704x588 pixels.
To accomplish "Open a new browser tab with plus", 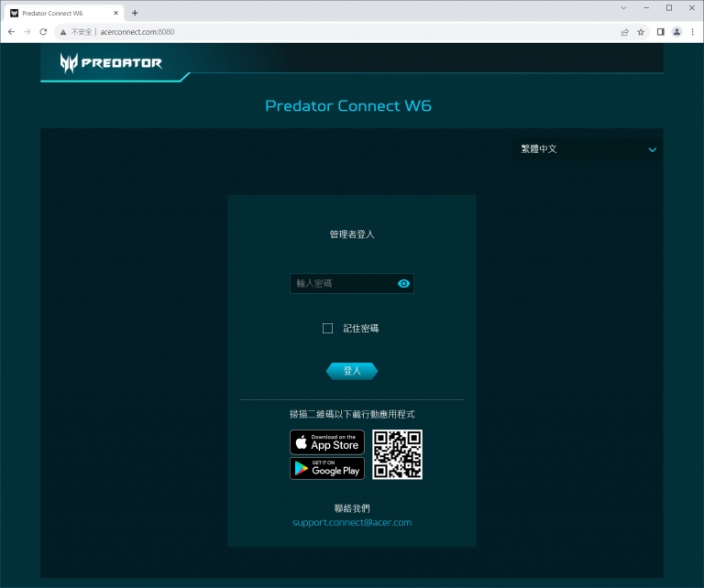I will pyautogui.click(x=135, y=13).
